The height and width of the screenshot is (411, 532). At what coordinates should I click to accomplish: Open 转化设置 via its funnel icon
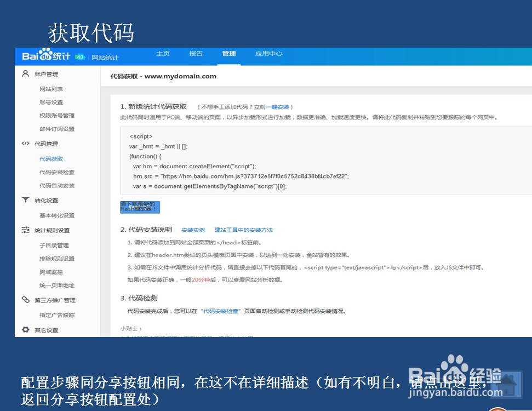pyautogui.click(x=24, y=200)
